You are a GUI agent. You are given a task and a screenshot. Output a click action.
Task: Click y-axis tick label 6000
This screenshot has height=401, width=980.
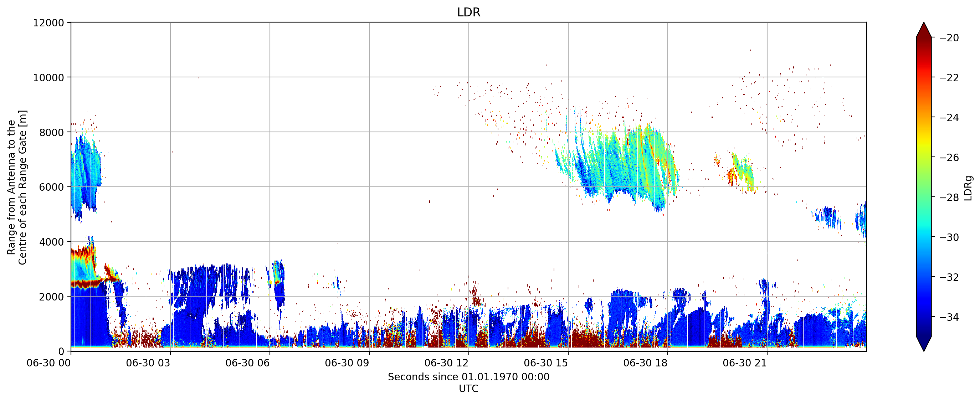tap(51, 187)
